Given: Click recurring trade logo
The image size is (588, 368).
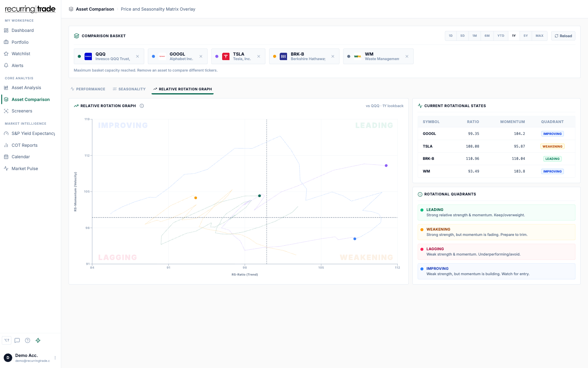Looking at the screenshot, I should tap(30, 9).
